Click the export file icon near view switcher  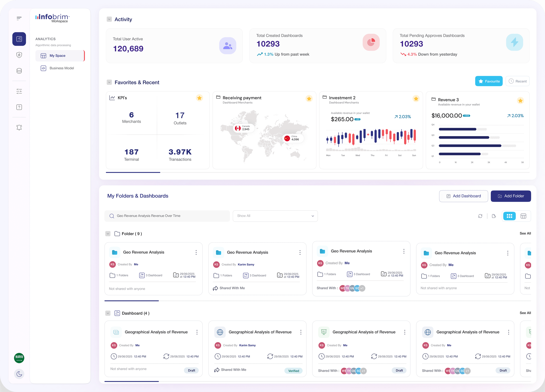(494, 216)
